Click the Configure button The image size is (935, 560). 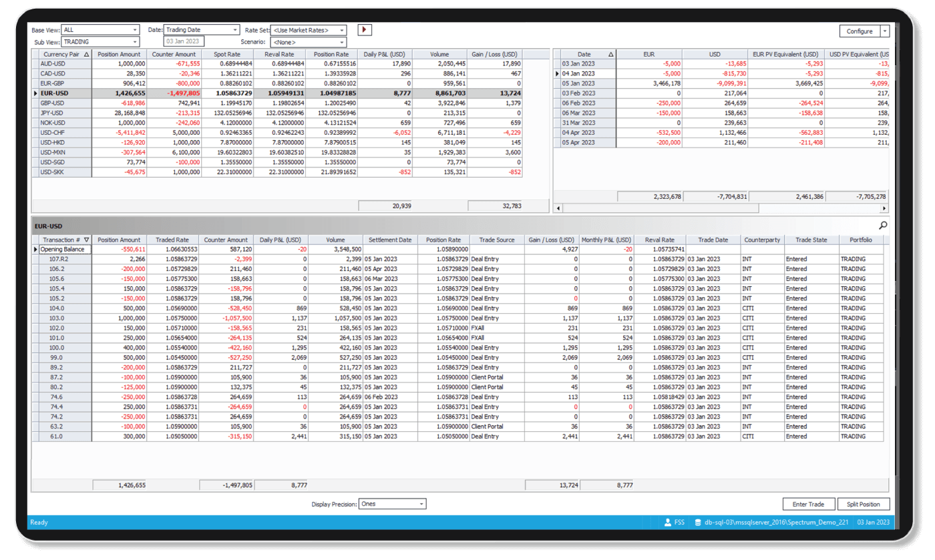pos(860,31)
